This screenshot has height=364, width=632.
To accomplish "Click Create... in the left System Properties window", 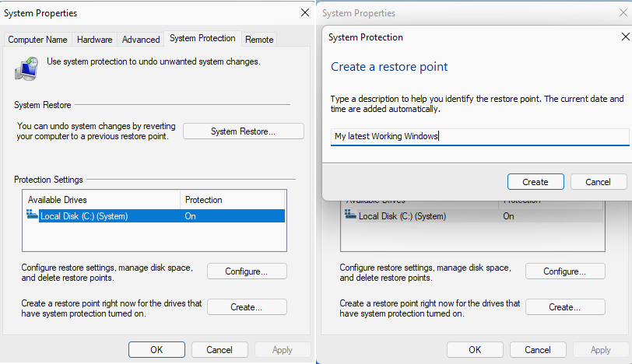I will 247,307.
